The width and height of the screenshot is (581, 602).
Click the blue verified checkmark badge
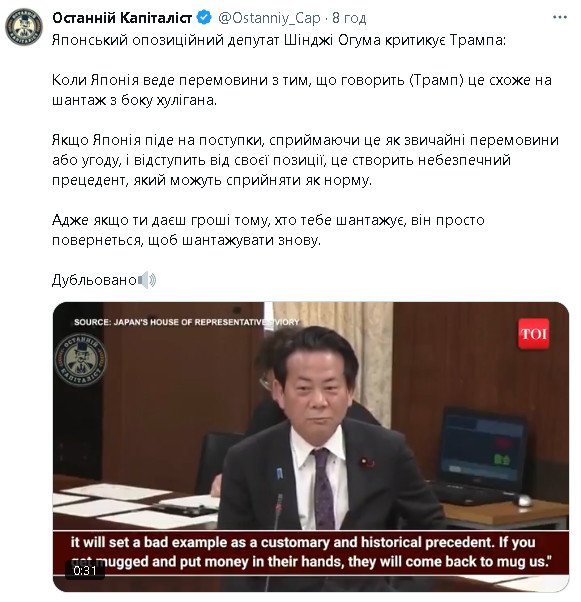click(204, 18)
